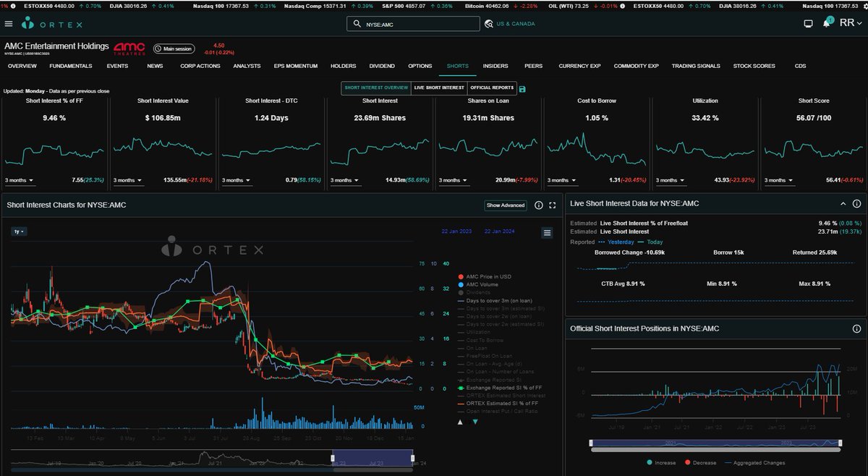Screen dimensions: 868x476
Task: Switch to Options tab
Action: coord(420,66)
